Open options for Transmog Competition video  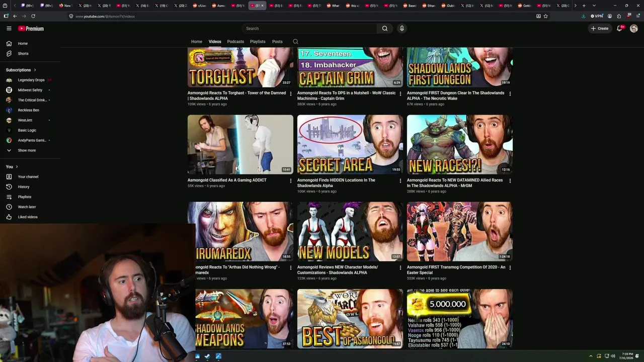(x=510, y=267)
